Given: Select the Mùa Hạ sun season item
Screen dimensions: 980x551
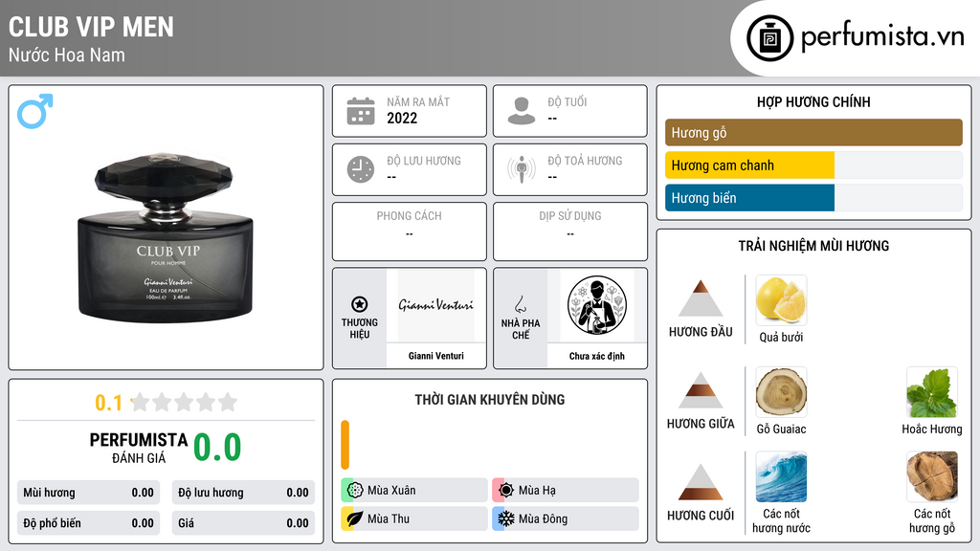Looking at the screenshot, I should (x=565, y=490).
